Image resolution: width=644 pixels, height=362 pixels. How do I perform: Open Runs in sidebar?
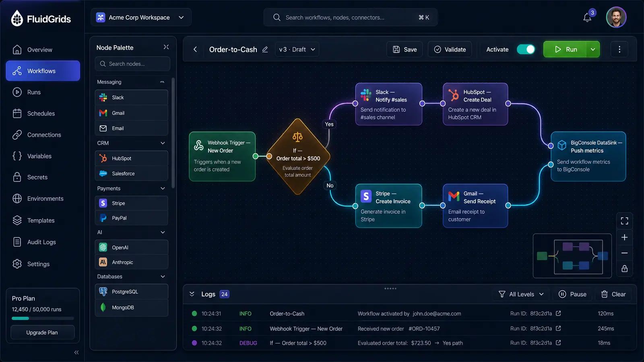pos(43,92)
